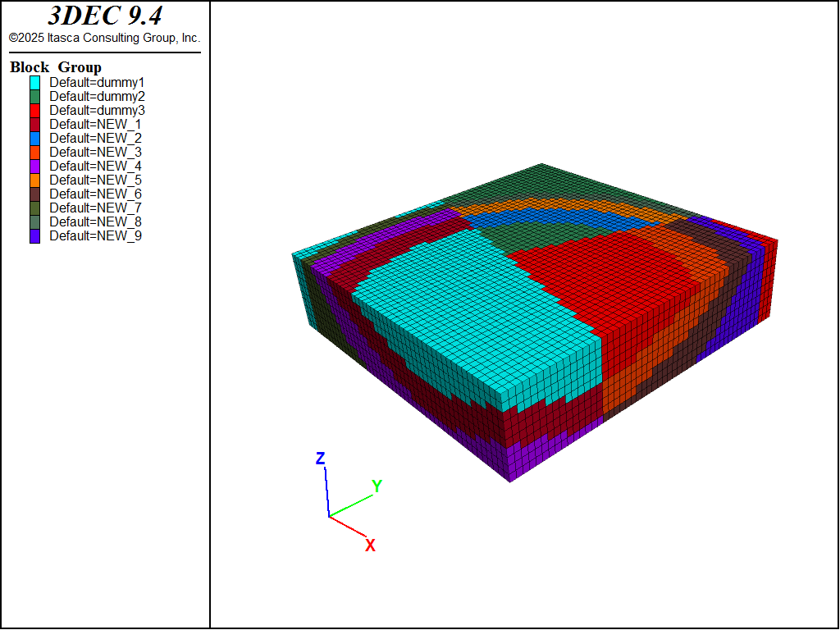840x630 pixels.
Task: Click the Default=NEW_3 legend label
Action: tap(95, 153)
